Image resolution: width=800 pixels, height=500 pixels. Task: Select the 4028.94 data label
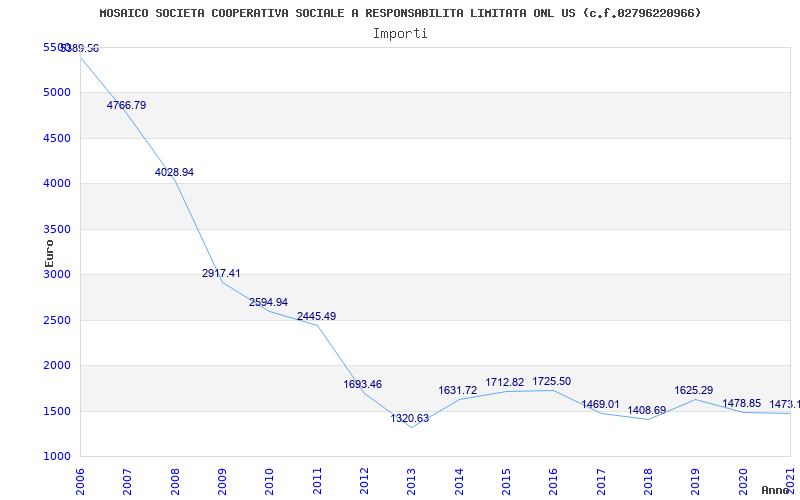click(x=174, y=172)
